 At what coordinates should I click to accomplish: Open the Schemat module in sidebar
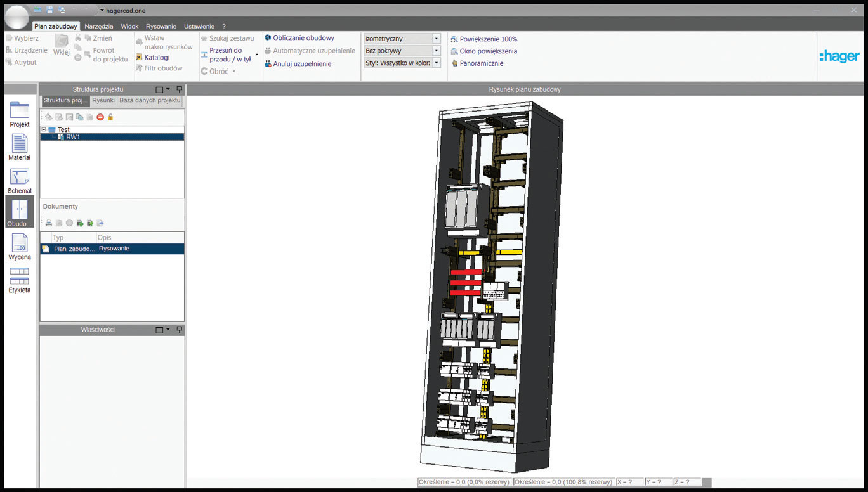point(20,181)
